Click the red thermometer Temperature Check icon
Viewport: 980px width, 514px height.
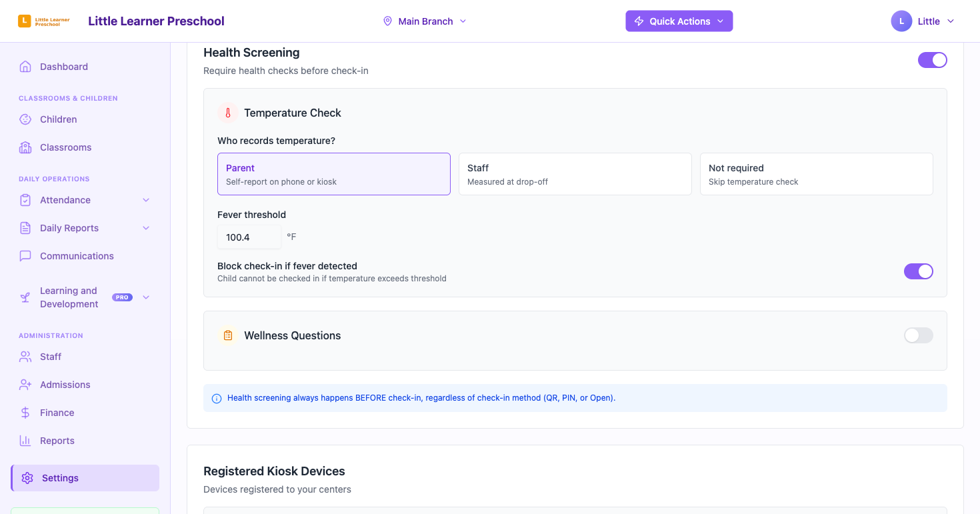pos(228,113)
